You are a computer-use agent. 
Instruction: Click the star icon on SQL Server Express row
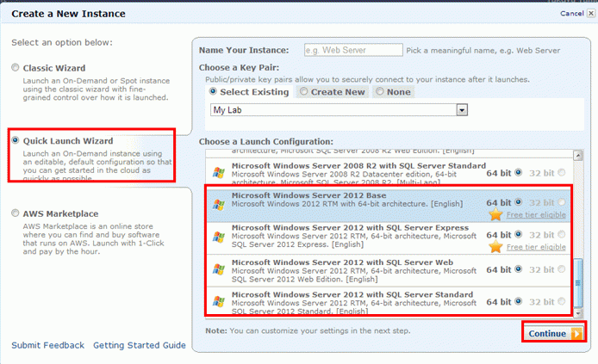pyautogui.click(x=495, y=247)
